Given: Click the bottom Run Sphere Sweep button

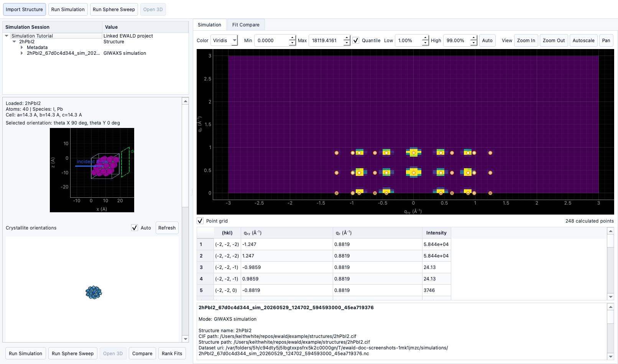Looking at the screenshot, I should pyautogui.click(x=72, y=354).
